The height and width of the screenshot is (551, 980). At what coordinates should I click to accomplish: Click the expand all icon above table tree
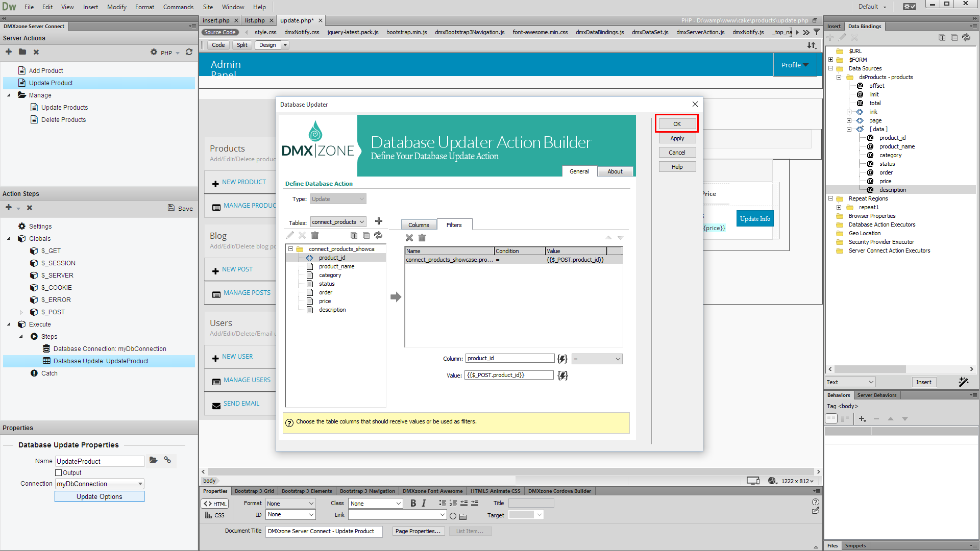point(354,235)
